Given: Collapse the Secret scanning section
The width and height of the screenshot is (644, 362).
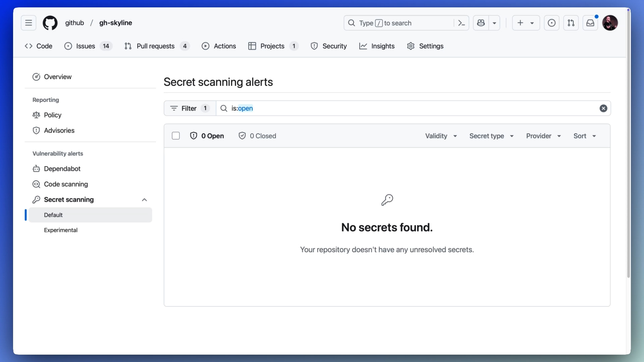Looking at the screenshot, I should (x=144, y=199).
